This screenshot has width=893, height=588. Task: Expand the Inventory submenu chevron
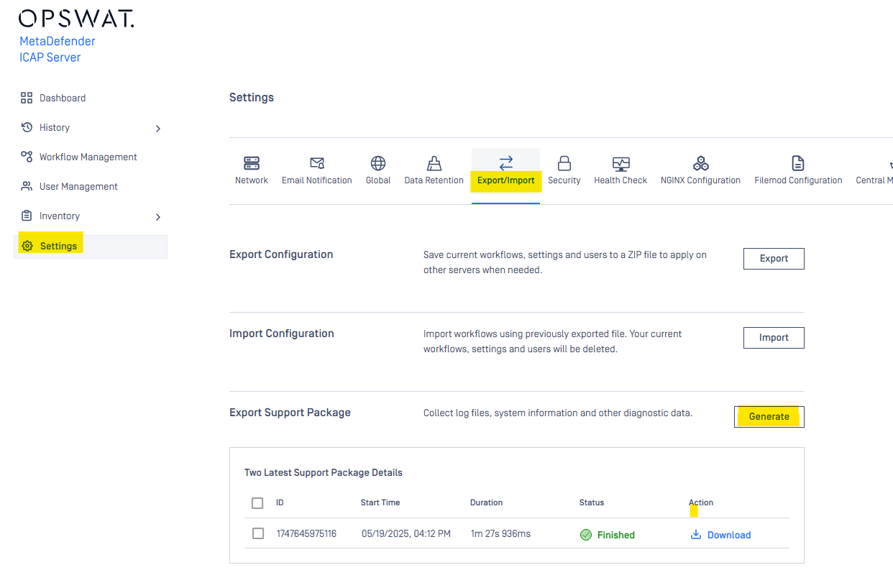point(158,217)
